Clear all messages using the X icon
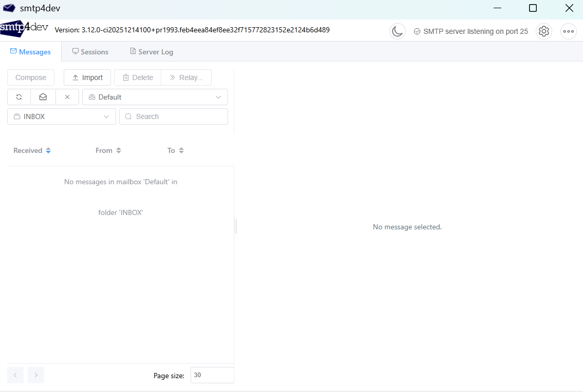Viewport: 583px width, 392px height. coord(67,97)
